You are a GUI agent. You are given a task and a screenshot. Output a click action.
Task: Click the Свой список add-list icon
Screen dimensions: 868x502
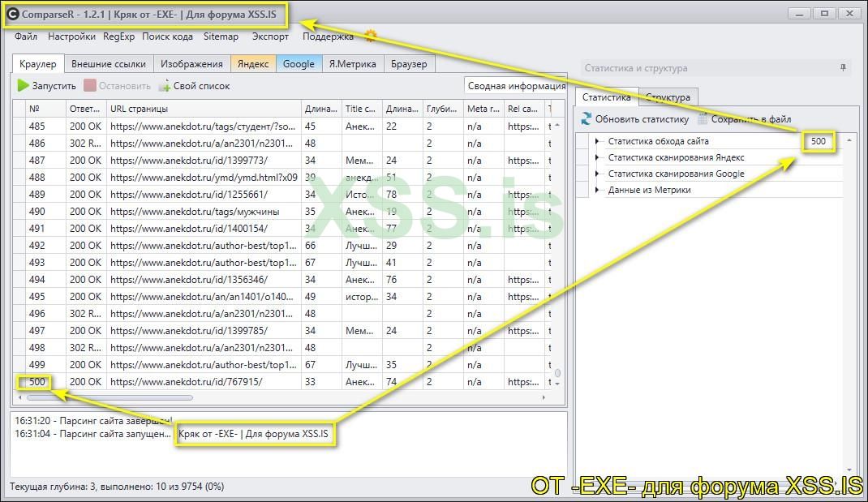(165, 86)
